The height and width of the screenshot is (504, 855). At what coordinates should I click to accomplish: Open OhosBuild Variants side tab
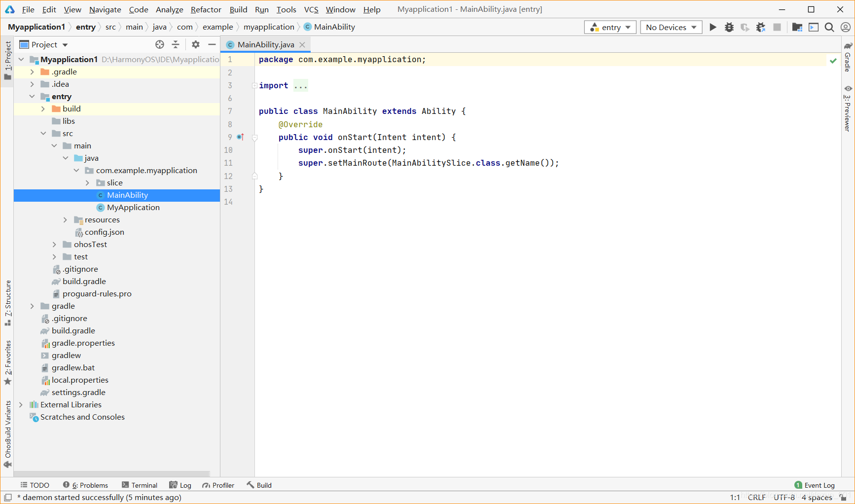pos(7,434)
